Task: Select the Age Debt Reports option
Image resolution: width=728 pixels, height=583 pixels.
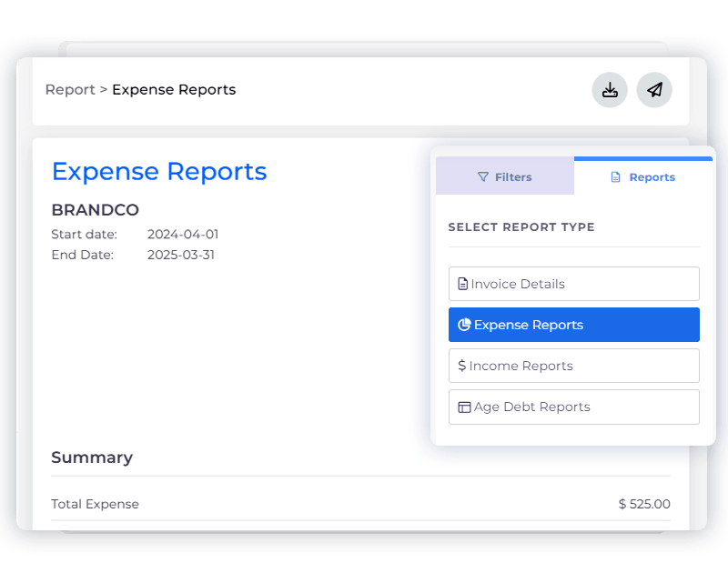Action: click(x=573, y=407)
